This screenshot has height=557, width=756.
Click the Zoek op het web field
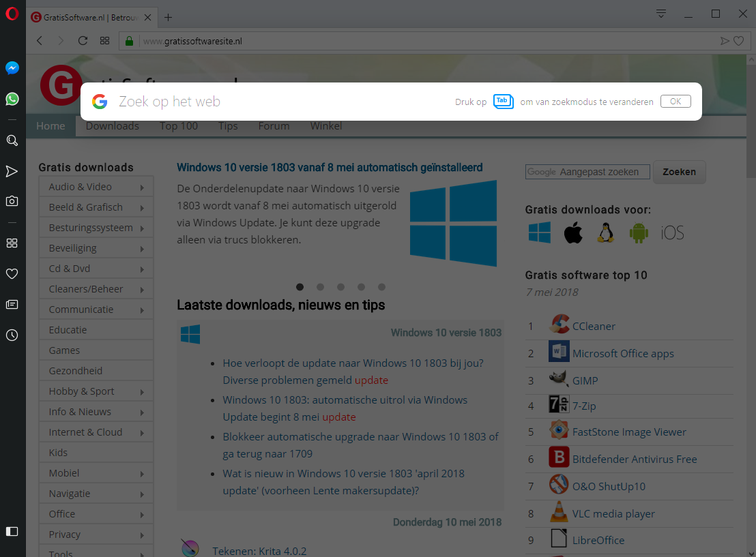pyautogui.click(x=273, y=102)
